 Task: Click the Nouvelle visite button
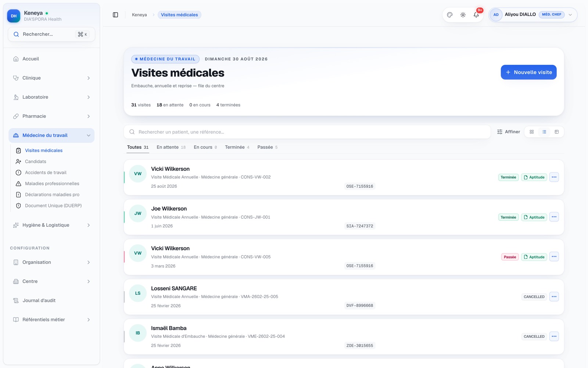[528, 72]
